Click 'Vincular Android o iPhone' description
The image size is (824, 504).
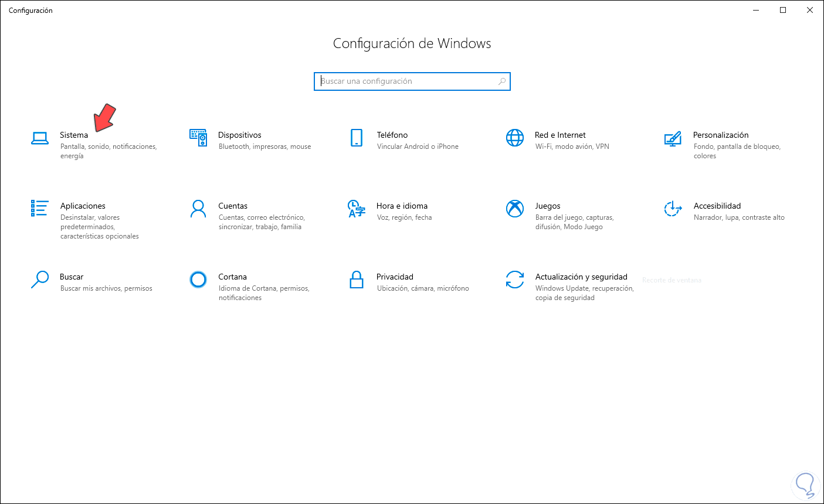(x=418, y=147)
